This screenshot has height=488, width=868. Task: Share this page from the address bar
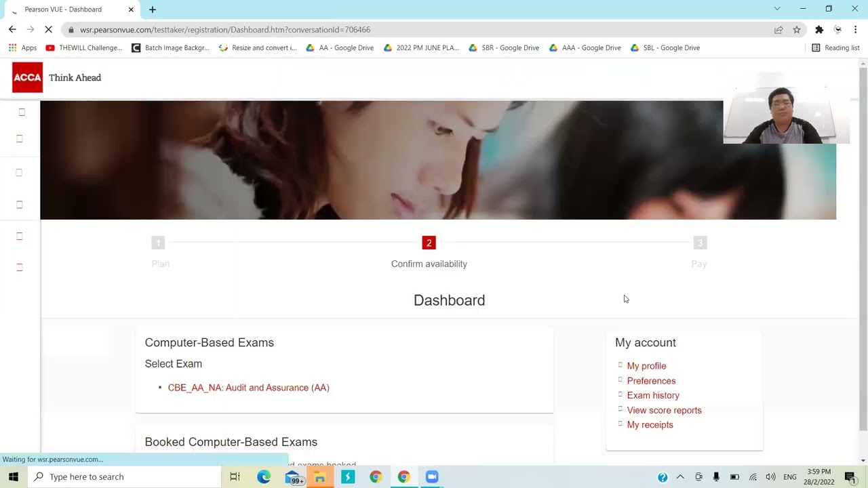click(x=778, y=30)
